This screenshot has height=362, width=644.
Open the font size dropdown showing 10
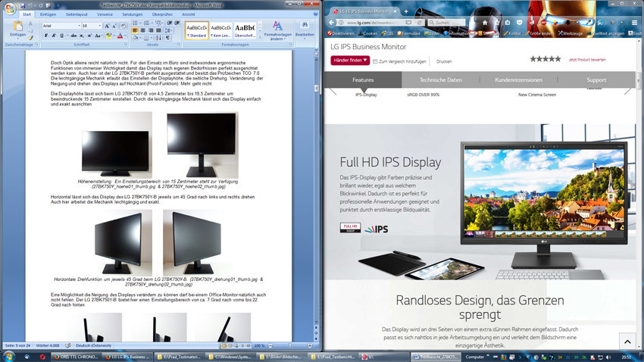[100, 26]
